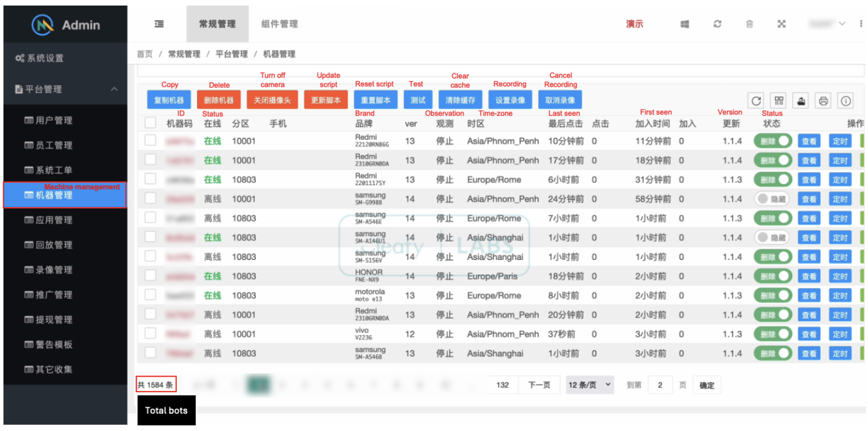Click the page number jump input field
The image size is (868, 431).
tap(660, 385)
